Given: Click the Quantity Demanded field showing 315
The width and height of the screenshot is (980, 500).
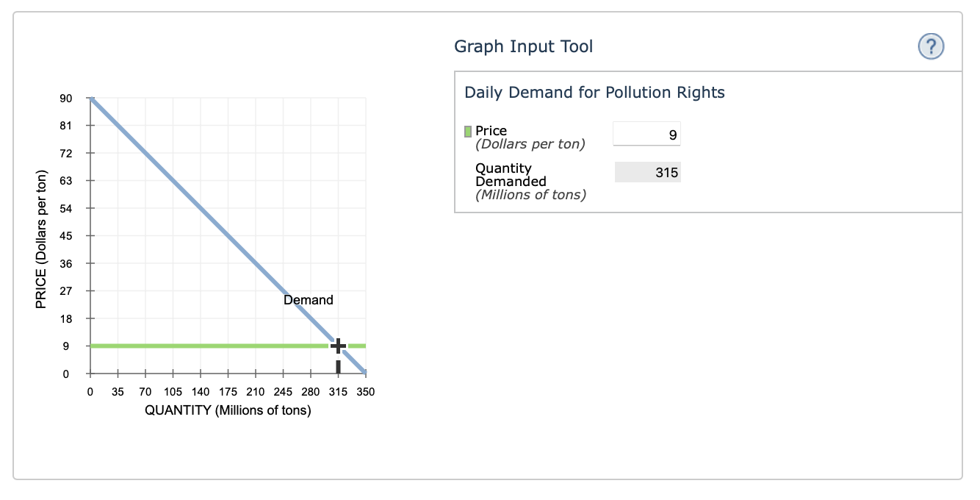Looking at the screenshot, I should [647, 171].
